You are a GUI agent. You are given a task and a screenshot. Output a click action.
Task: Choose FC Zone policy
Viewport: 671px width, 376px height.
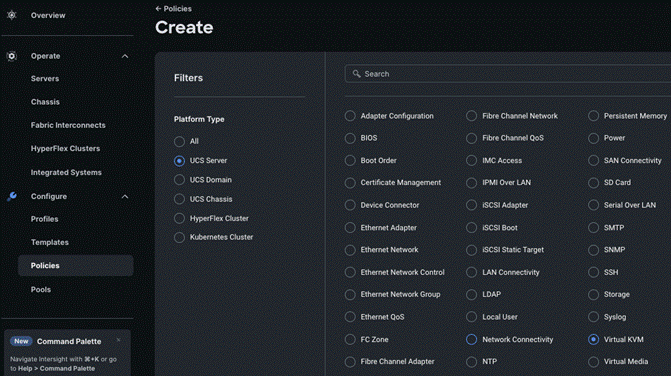point(350,339)
